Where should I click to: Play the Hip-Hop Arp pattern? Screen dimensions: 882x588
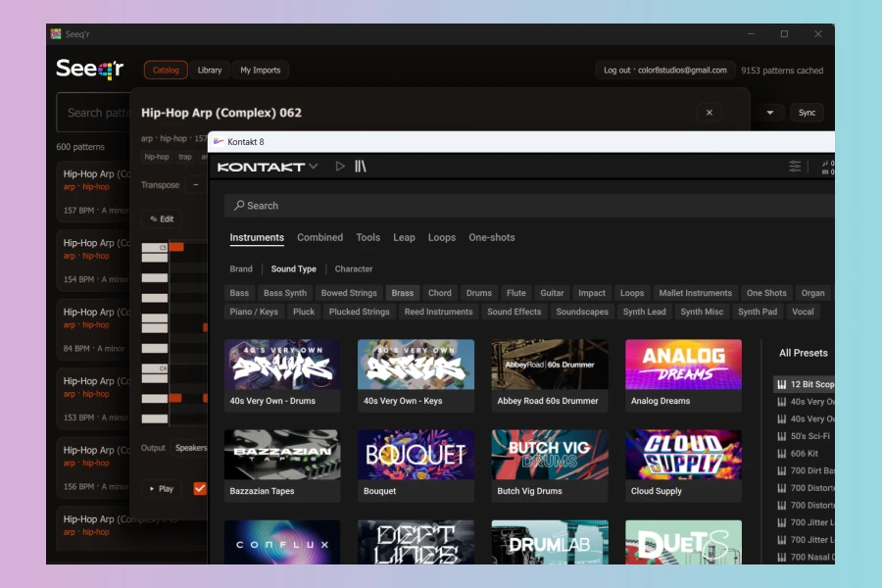(162, 489)
